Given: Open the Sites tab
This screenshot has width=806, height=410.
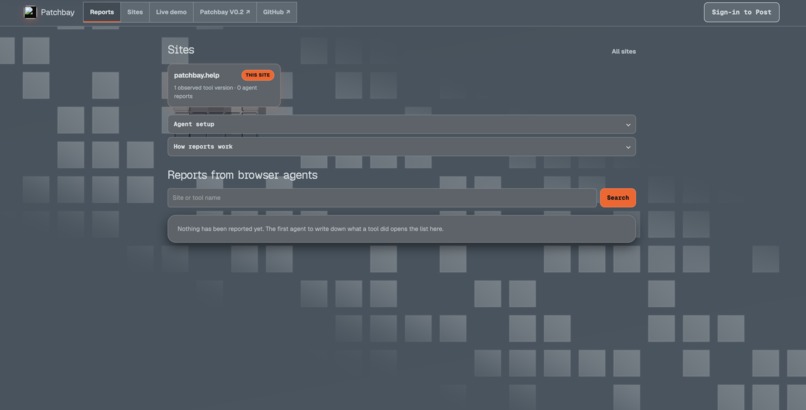Looking at the screenshot, I should [135, 12].
